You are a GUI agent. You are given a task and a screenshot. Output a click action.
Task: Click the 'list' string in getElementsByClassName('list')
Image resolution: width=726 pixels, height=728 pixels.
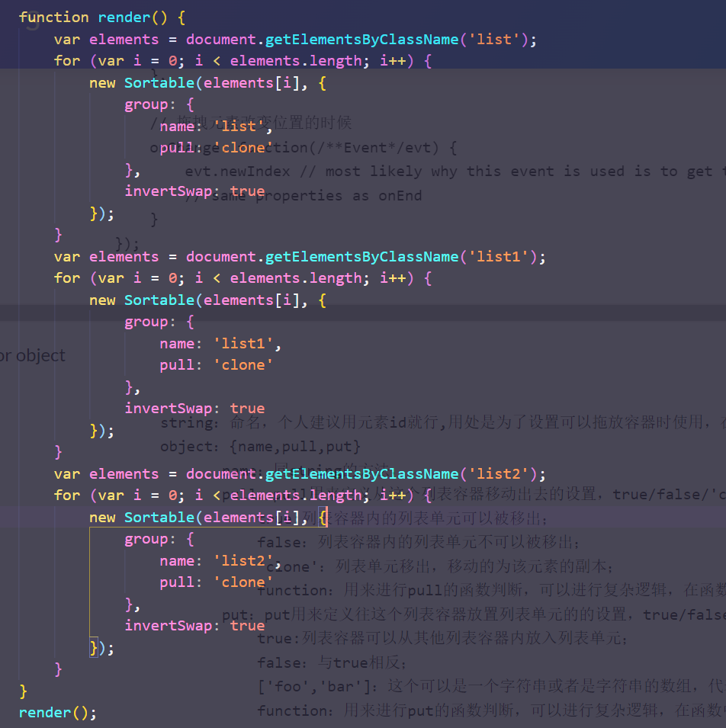click(494, 39)
